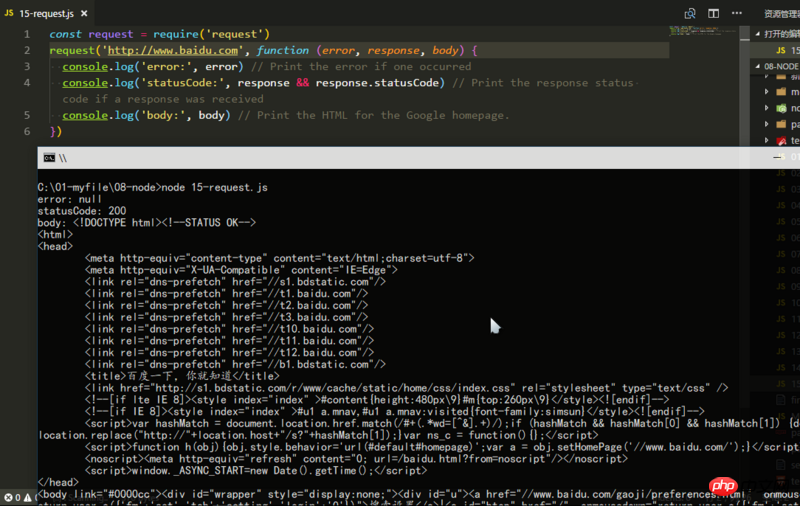Close the 15-request.js editor tab
Viewport: 800px width, 506px height.
pyautogui.click(x=84, y=13)
